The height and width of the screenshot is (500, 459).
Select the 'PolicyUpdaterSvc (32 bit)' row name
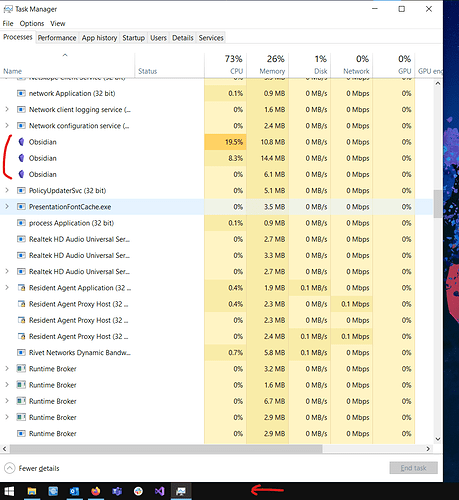[67, 191]
